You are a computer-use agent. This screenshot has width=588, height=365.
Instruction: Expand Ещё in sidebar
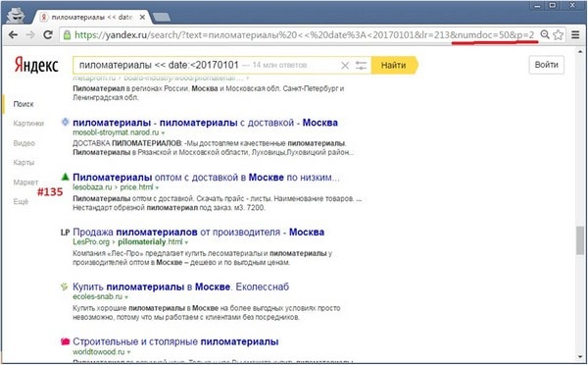click(21, 202)
